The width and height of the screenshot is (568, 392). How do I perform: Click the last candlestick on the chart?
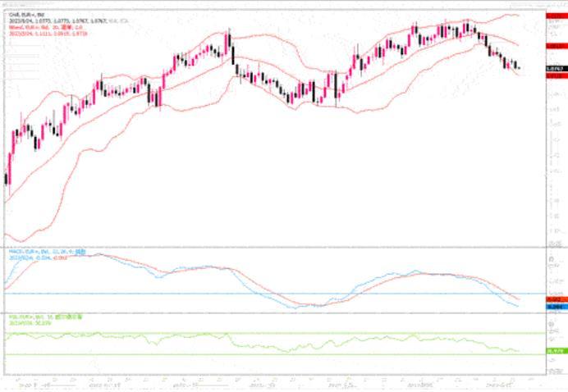point(518,67)
